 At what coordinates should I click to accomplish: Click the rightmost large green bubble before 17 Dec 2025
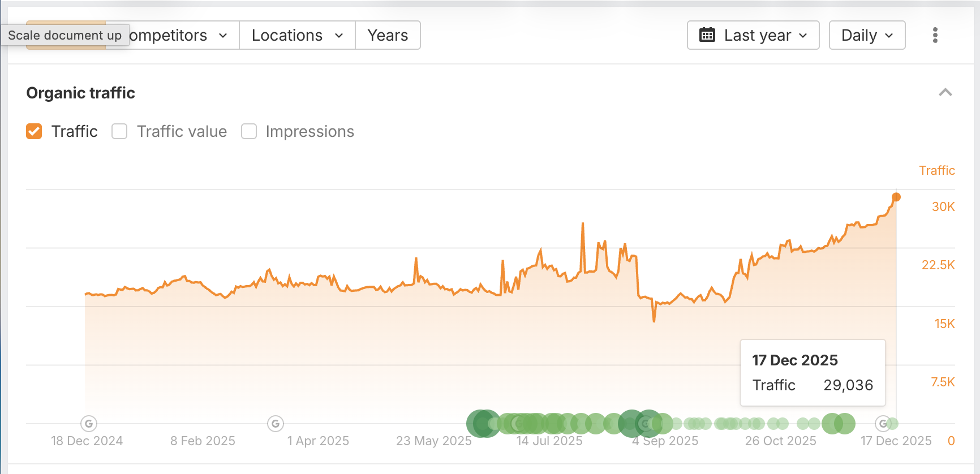click(x=845, y=423)
